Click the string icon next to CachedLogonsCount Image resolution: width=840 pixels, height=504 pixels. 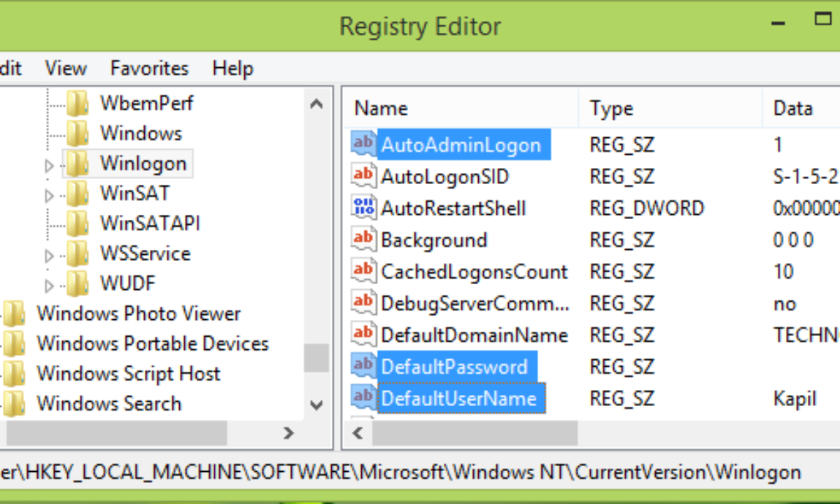[363, 270]
